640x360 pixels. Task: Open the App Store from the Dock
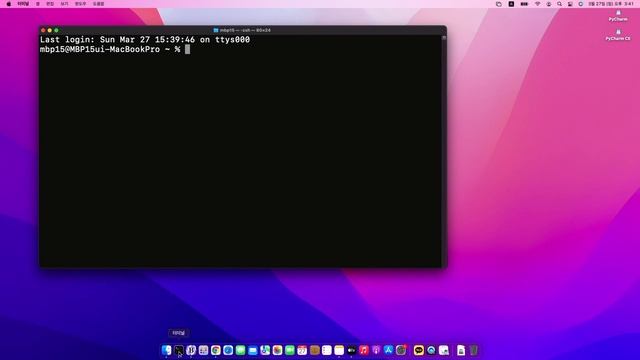click(388, 350)
